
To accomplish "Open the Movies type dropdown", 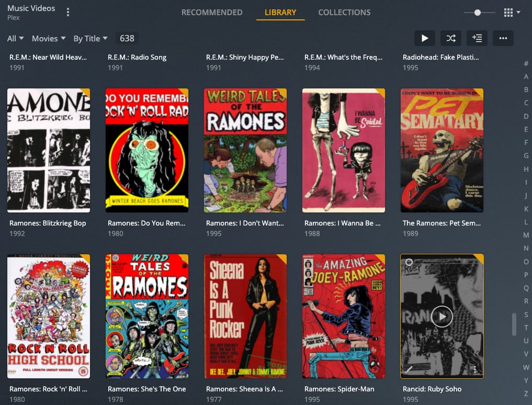I will [x=49, y=38].
